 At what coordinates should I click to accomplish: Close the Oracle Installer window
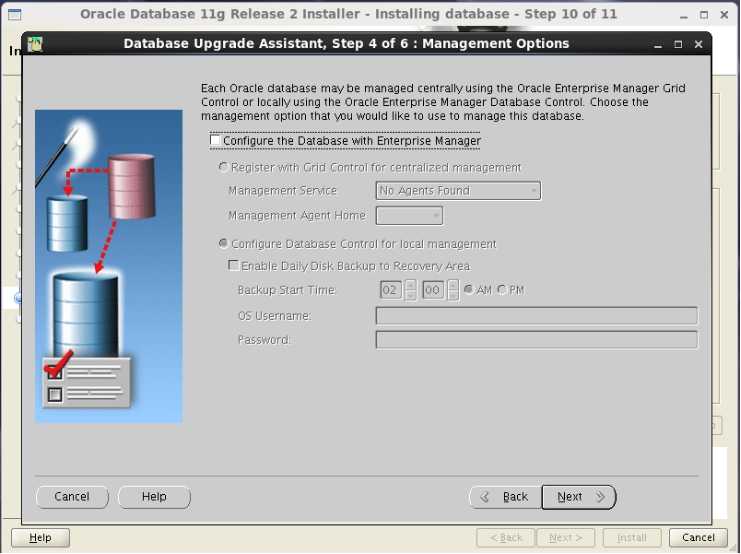click(724, 15)
